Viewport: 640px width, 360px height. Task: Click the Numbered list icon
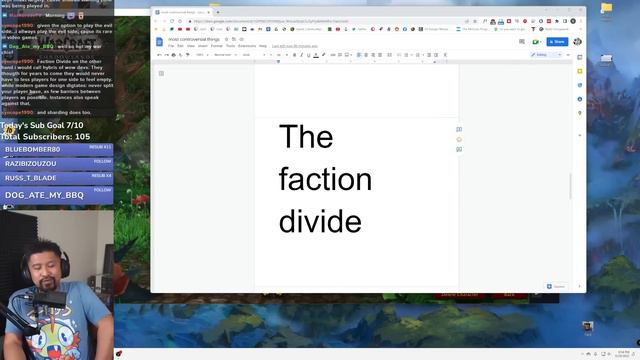pos(418,55)
